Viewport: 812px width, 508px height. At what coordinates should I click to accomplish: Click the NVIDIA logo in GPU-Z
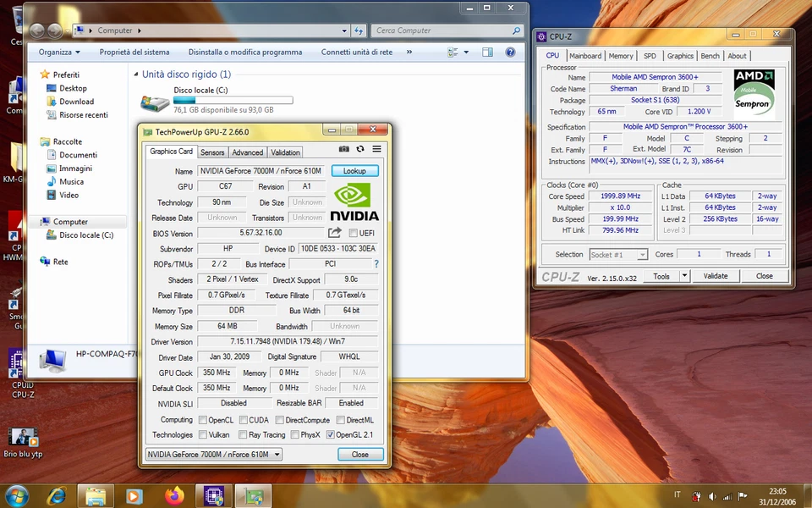tap(354, 202)
